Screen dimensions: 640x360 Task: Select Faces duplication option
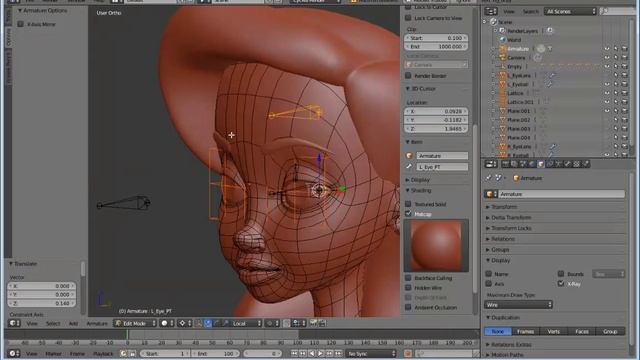click(x=582, y=331)
